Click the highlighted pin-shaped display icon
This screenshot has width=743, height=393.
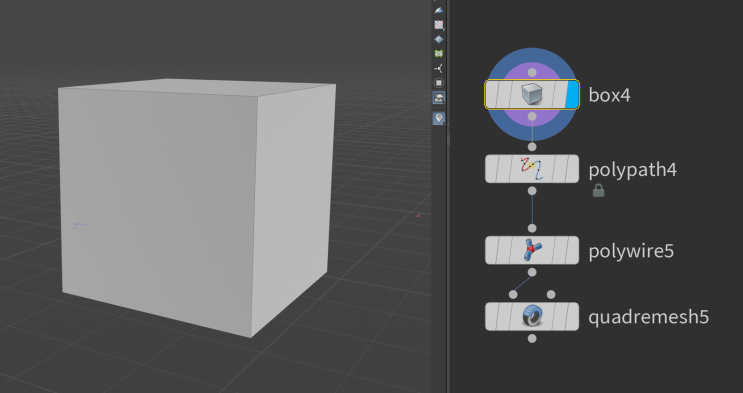(x=439, y=118)
